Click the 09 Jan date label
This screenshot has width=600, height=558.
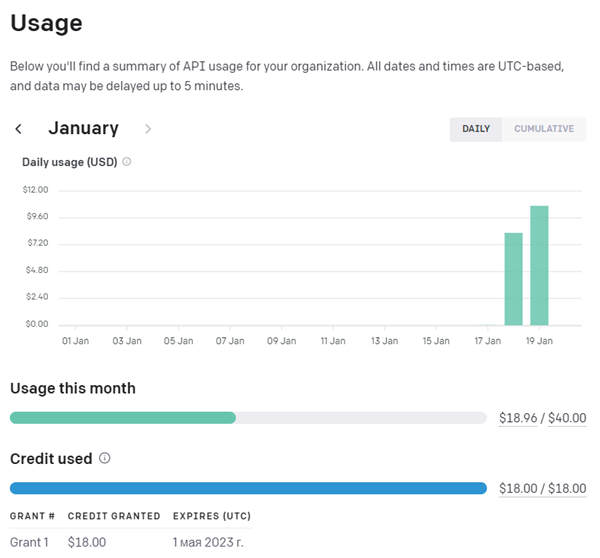[282, 341]
